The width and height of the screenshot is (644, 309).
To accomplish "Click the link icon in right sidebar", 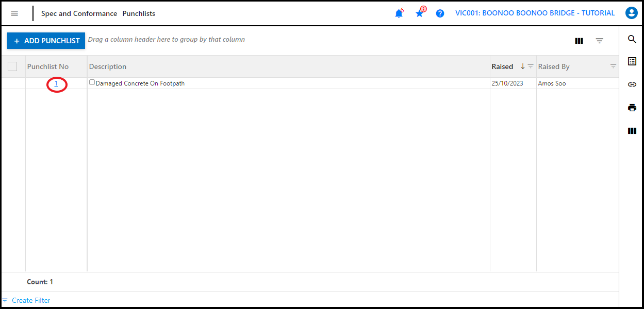I will click(632, 84).
